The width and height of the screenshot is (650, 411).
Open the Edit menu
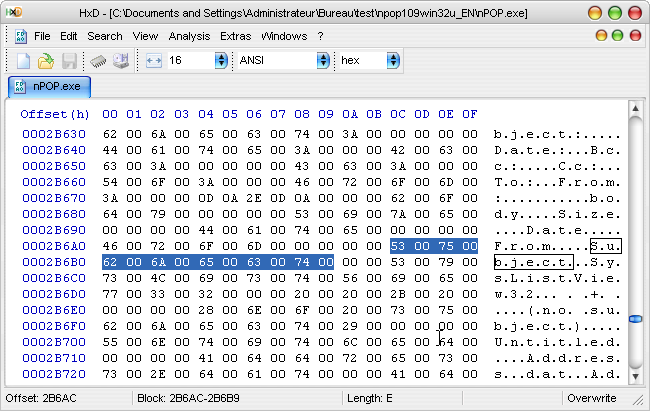tap(68, 36)
